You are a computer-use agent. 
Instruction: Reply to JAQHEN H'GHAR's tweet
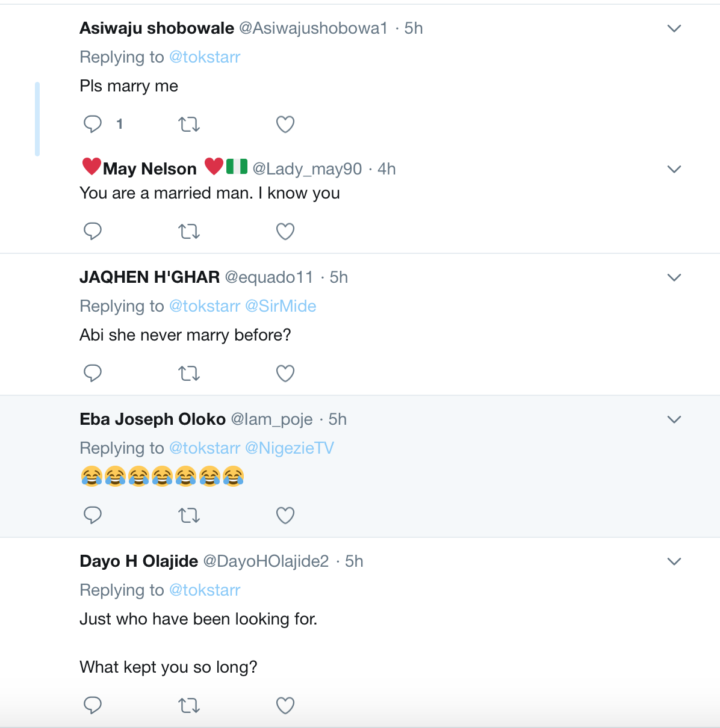coord(93,373)
